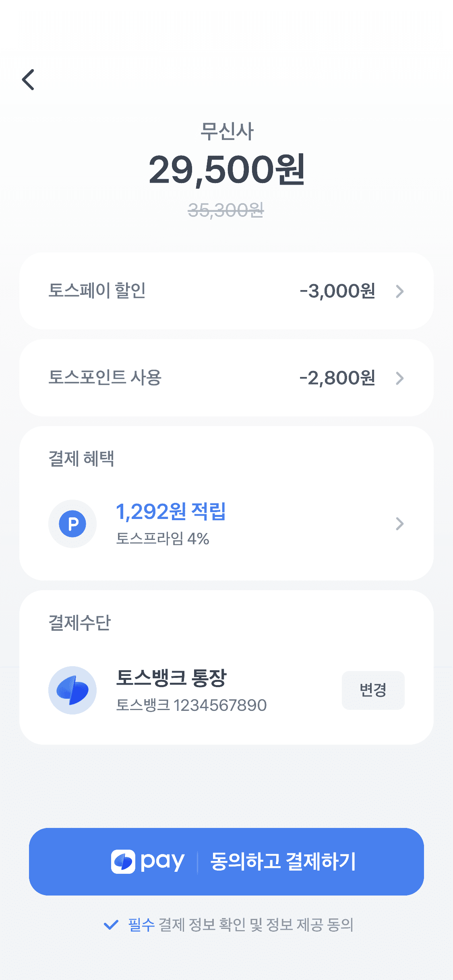The width and height of the screenshot is (453, 980).
Task: Tap the 토스뱅크 1234567890 account number
Action: pyautogui.click(x=191, y=705)
